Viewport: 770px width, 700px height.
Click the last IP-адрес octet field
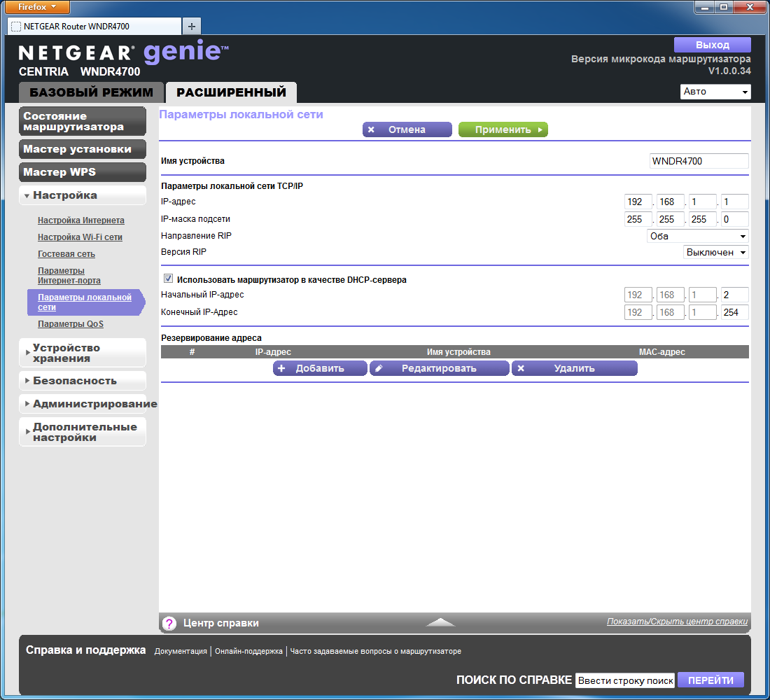point(734,202)
